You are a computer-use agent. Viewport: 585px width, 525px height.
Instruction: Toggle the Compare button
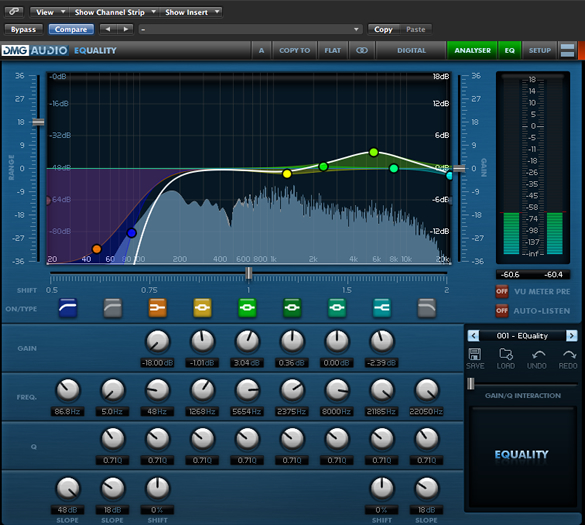[71, 29]
